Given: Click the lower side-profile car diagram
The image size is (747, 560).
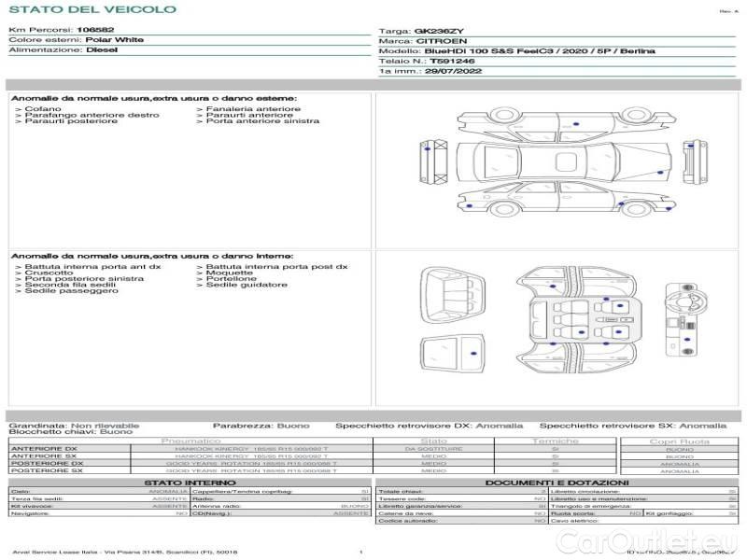Looking at the screenshot, I should coord(558,199).
